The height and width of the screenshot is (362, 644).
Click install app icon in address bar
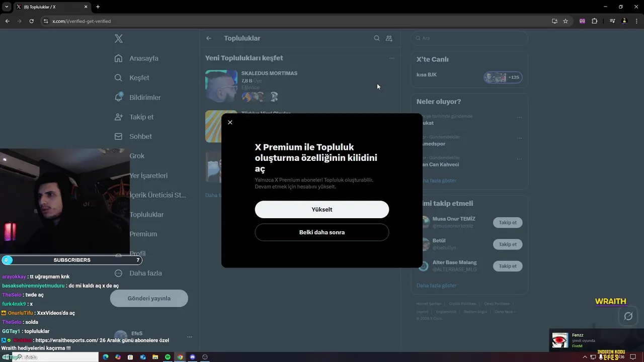(554, 21)
